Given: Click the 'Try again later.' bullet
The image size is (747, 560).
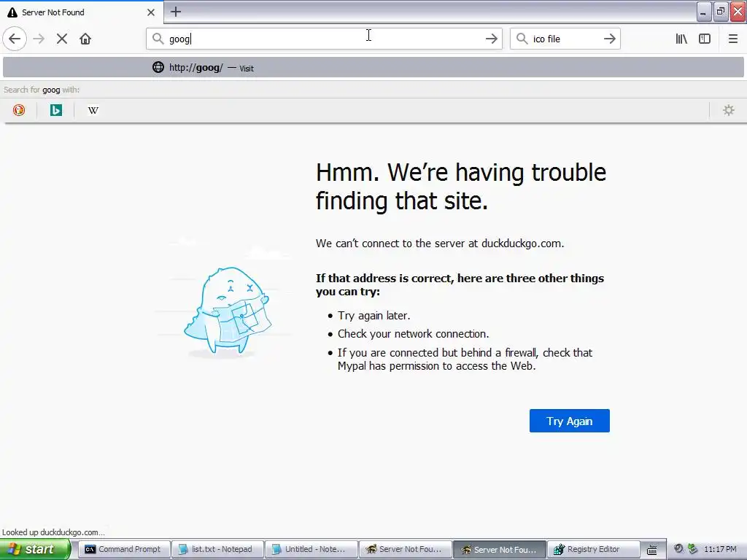Looking at the screenshot, I should click(373, 315).
